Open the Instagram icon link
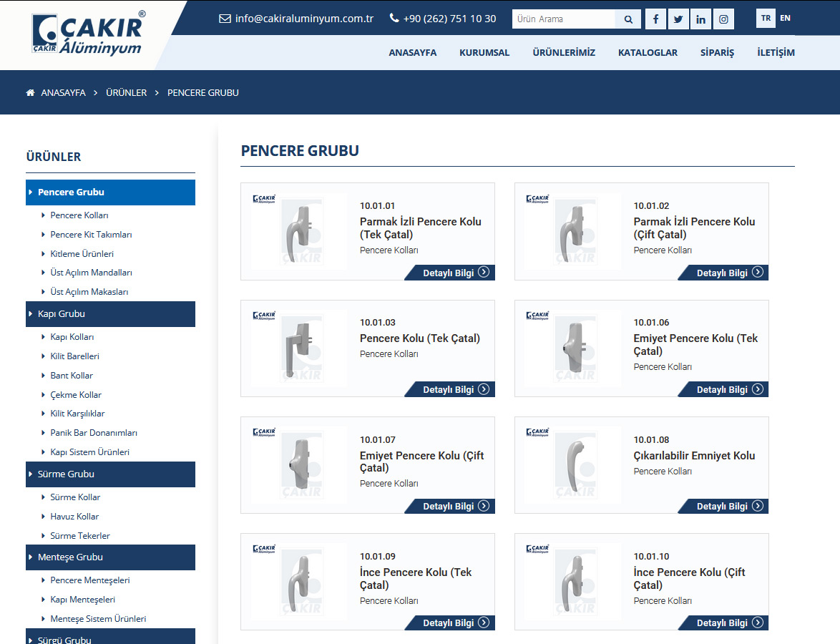Screen dimensions: 840x644 coord(723,19)
